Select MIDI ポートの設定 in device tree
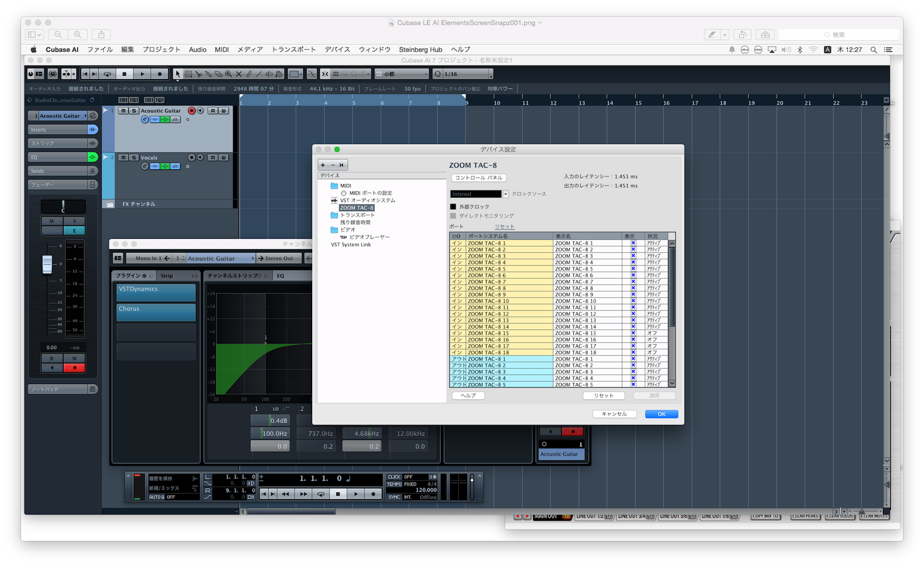The width and height of the screenshot is (924, 566). pyautogui.click(x=371, y=193)
